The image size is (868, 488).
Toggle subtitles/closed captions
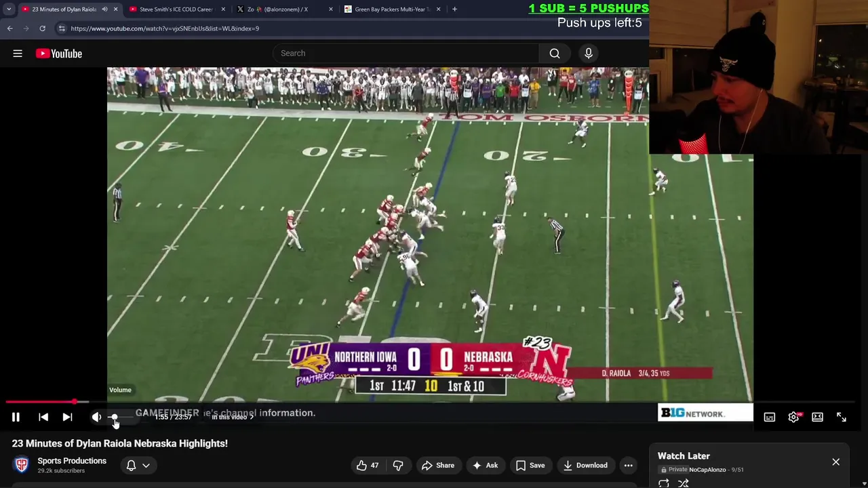(770, 418)
